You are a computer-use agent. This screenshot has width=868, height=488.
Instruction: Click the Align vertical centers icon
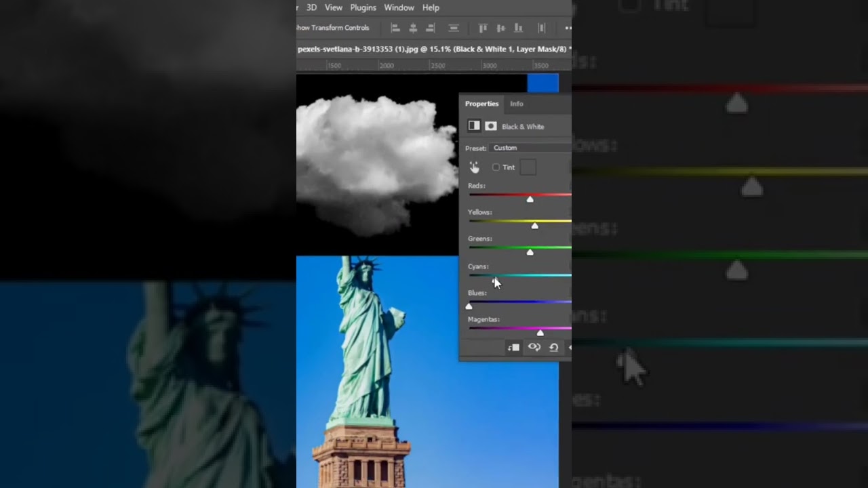[x=500, y=28]
